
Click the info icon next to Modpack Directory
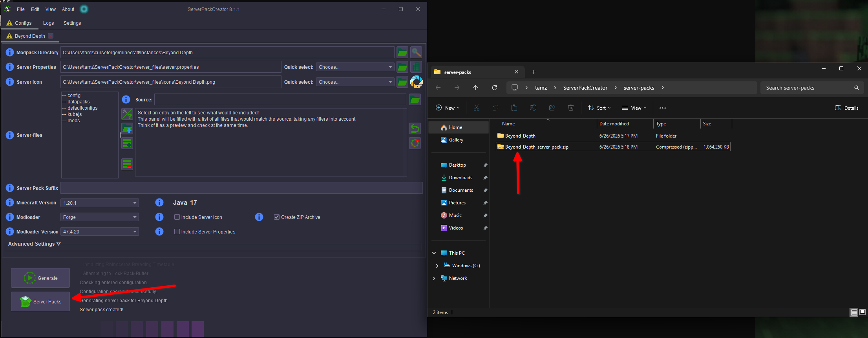tap(10, 52)
